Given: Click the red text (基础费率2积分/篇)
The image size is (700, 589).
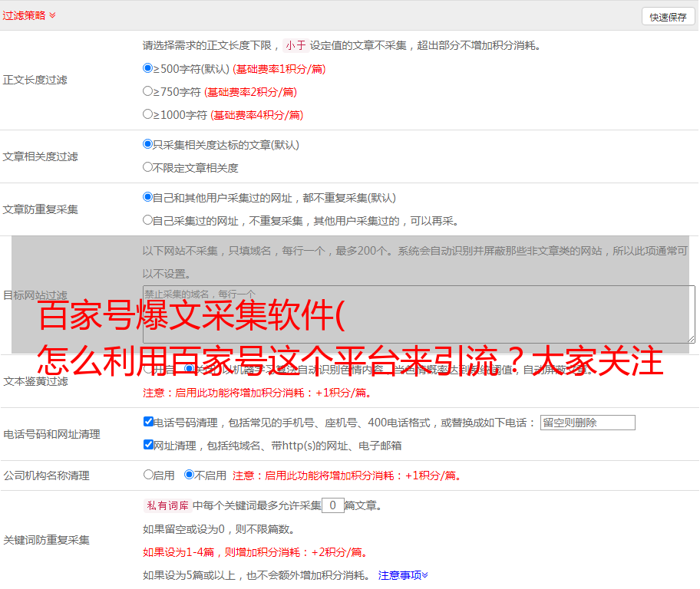Looking at the screenshot, I should pos(251,92).
